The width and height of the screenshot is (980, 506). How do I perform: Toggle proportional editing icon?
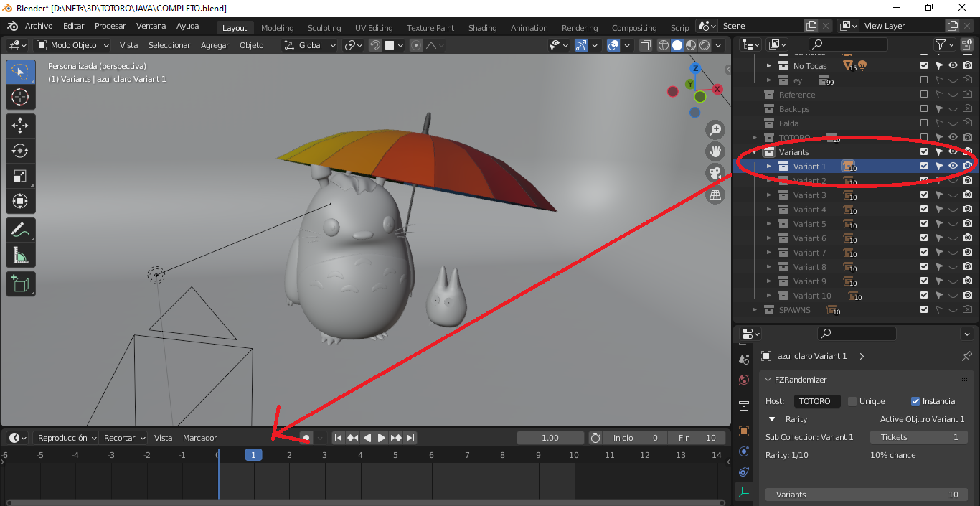416,45
